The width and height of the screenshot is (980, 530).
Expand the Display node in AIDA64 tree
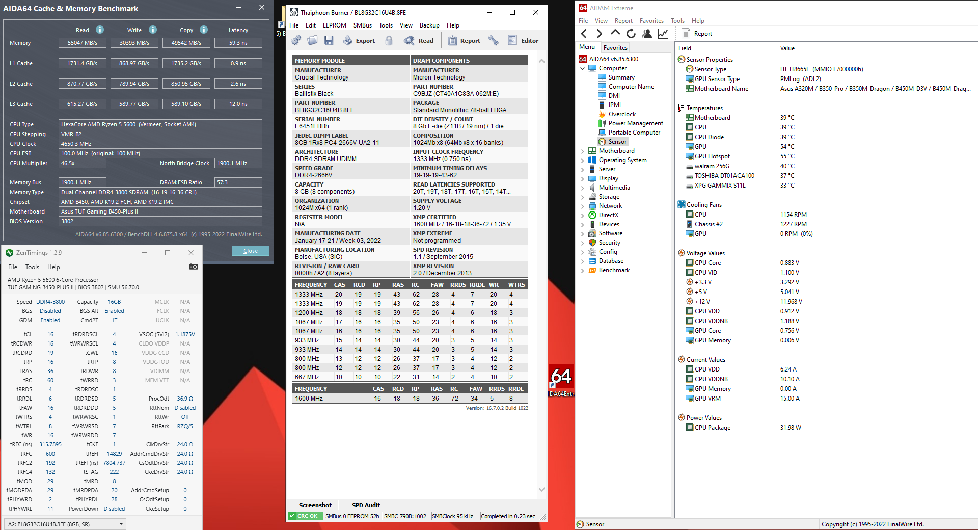pyautogui.click(x=583, y=178)
